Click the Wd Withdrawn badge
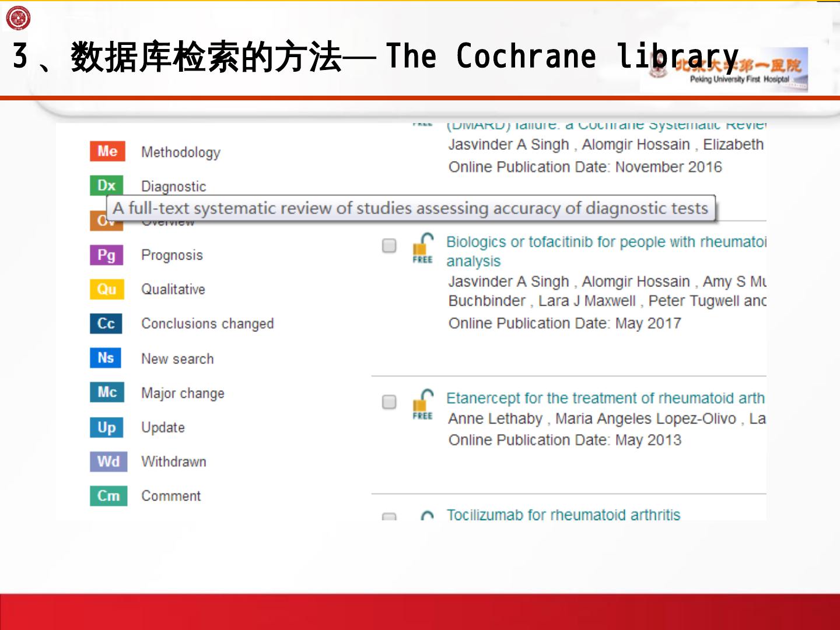The width and height of the screenshot is (840, 630). 108,461
